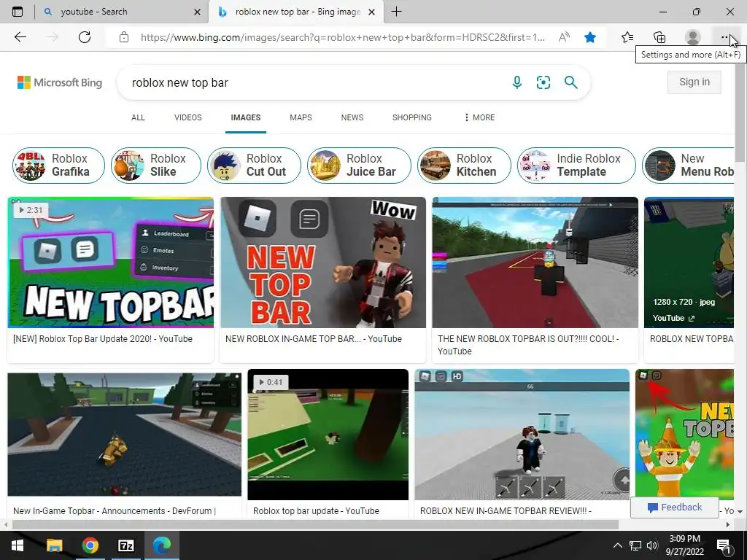Select Roblox Juice Bar suggestion chip
The height and width of the screenshot is (560, 747).
[x=359, y=166]
